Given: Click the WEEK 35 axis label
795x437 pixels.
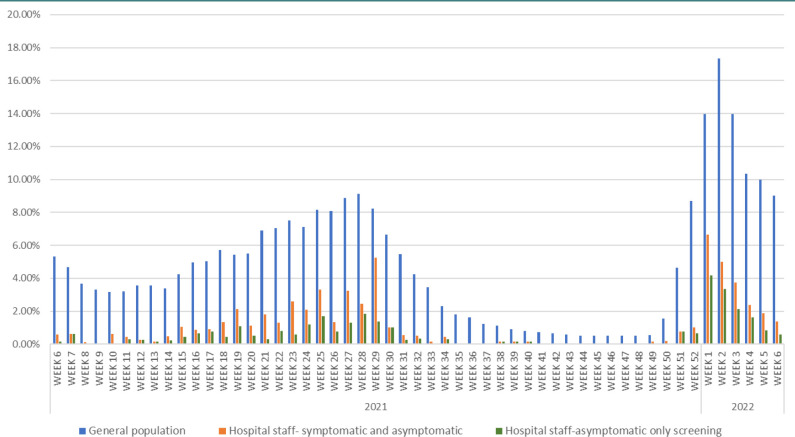Looking at the screenshot, I should [x=459, y=367].
